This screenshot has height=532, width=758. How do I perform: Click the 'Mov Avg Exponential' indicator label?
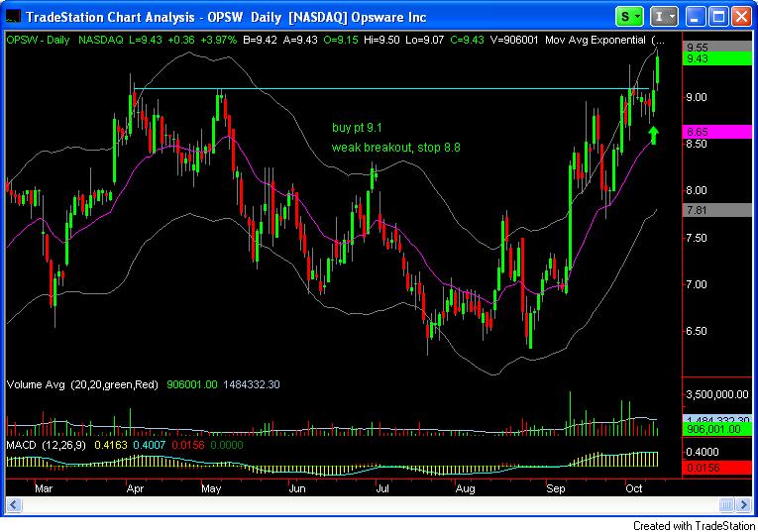coord(596,40)
